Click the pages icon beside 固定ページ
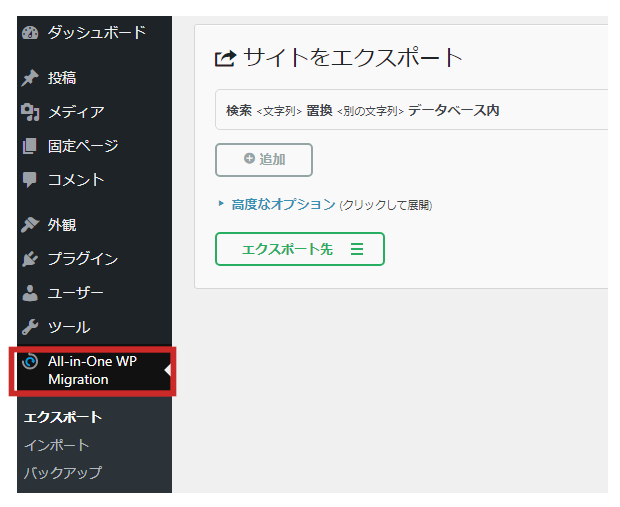 click(x=30, y=146)
